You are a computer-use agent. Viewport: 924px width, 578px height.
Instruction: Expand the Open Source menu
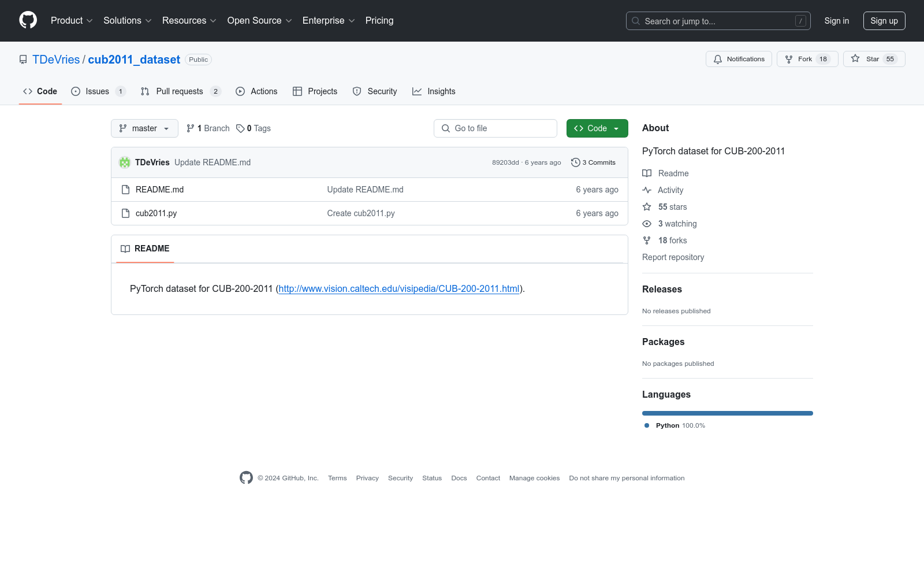(x=260, y=21)
